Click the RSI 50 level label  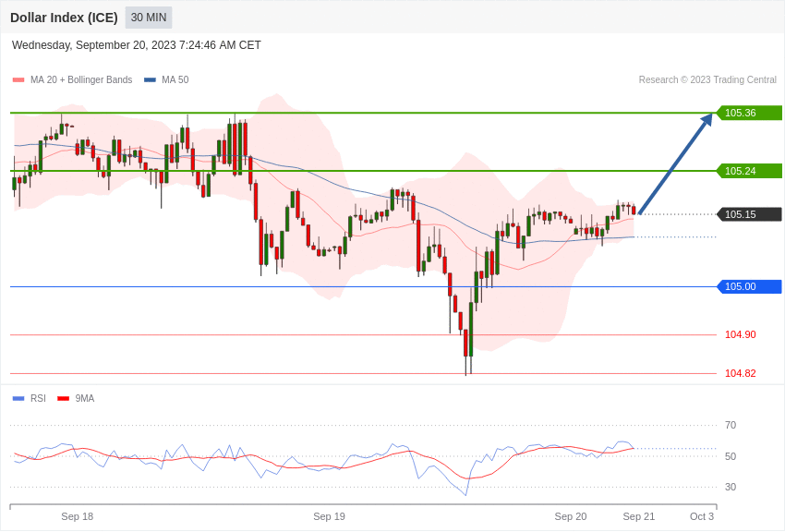coord(731,456)
